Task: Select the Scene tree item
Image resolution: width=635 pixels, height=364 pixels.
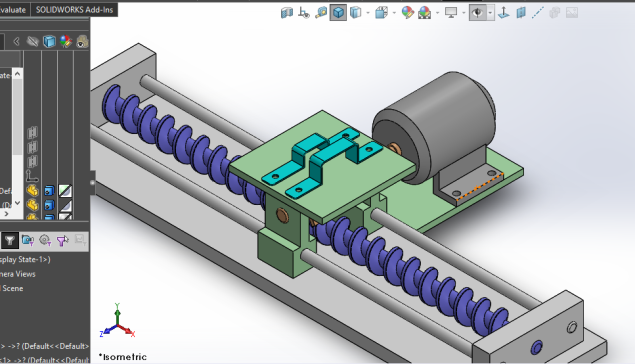Action: [x=12, y=289]
